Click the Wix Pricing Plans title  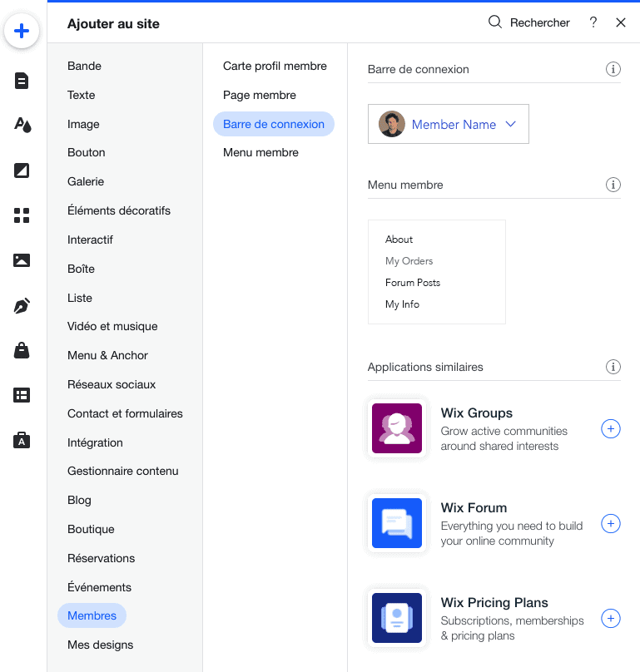coord(494,603)
